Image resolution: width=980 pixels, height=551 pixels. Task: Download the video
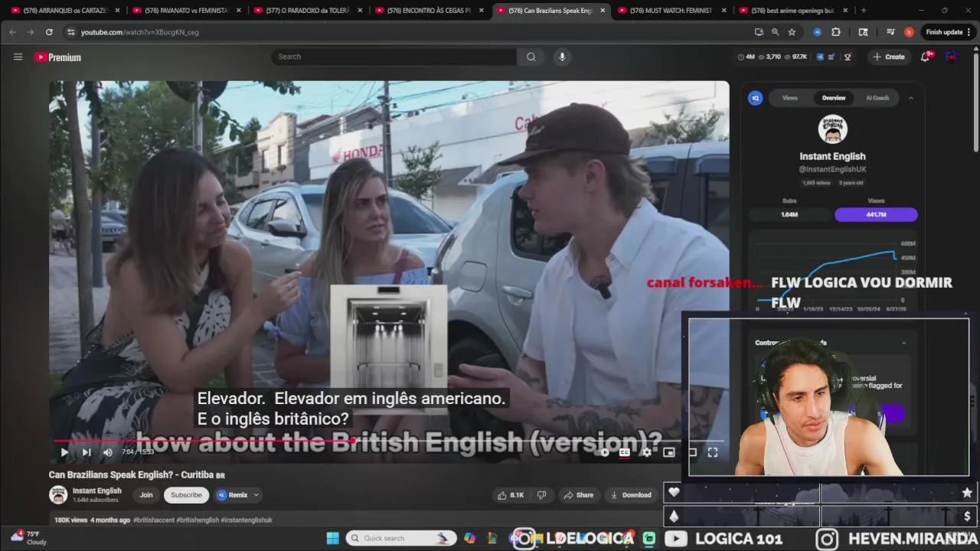631,495
